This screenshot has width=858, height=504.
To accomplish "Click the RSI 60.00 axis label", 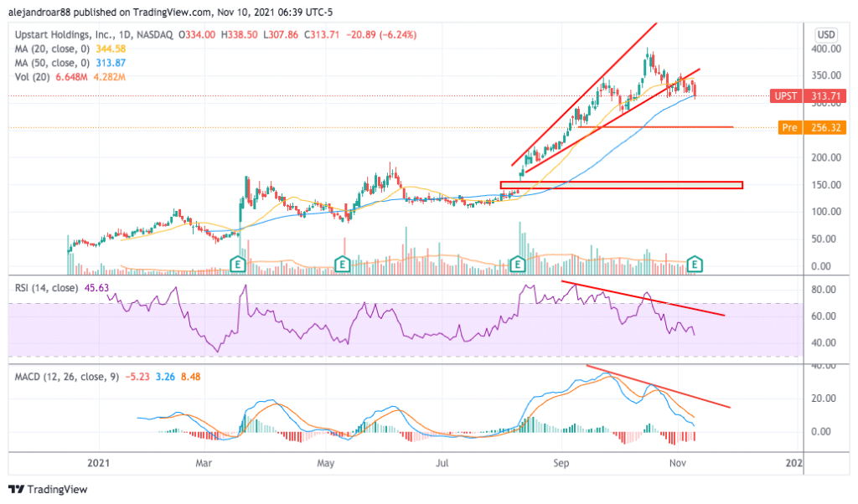I will 824,316.
